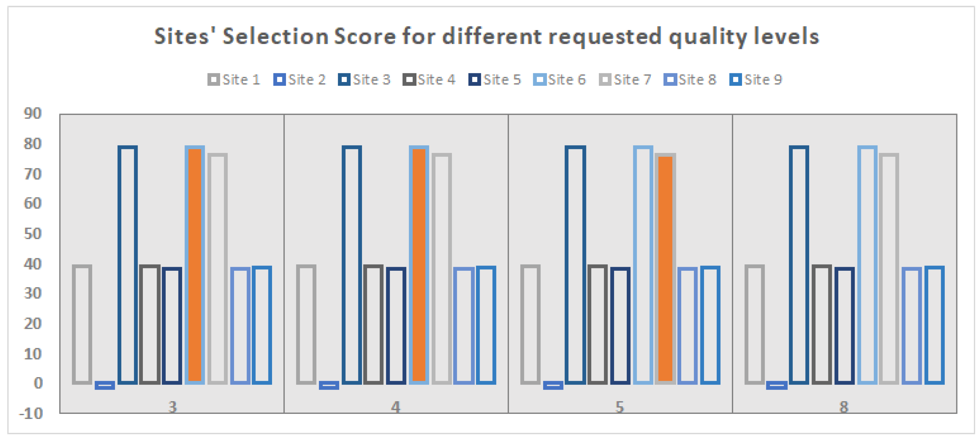Click the orange bar in quality level 3 group
This screenshot has width=980, height=440.
coord(195,265)
